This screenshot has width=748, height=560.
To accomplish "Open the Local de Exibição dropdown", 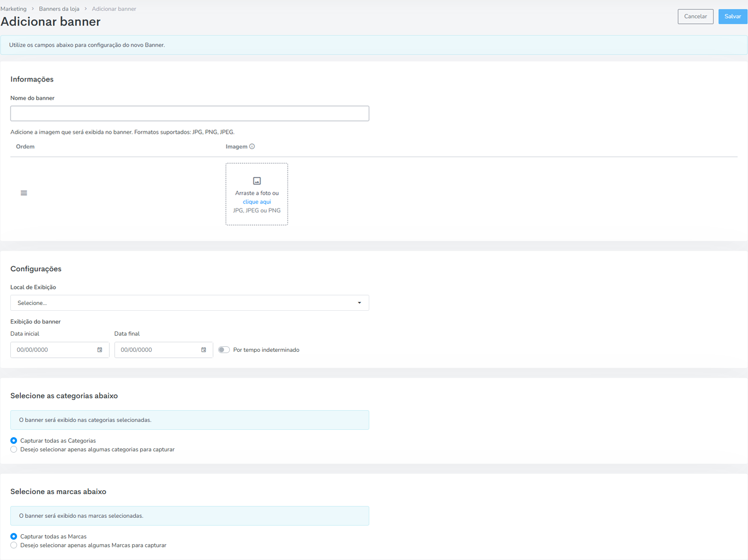I will tap(190, 303).
